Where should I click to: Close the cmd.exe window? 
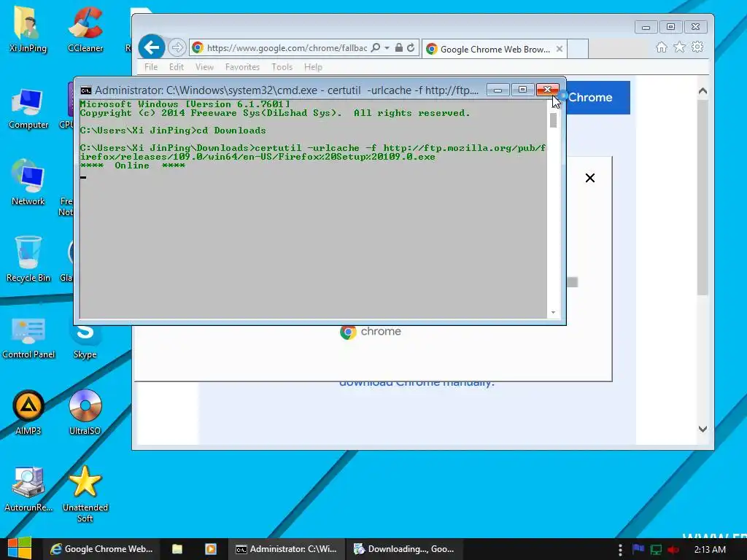547,90
